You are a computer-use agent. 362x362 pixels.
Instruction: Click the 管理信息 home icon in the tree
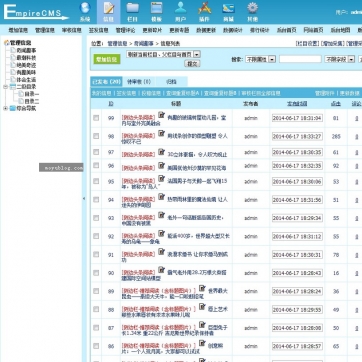click(6, 43)
